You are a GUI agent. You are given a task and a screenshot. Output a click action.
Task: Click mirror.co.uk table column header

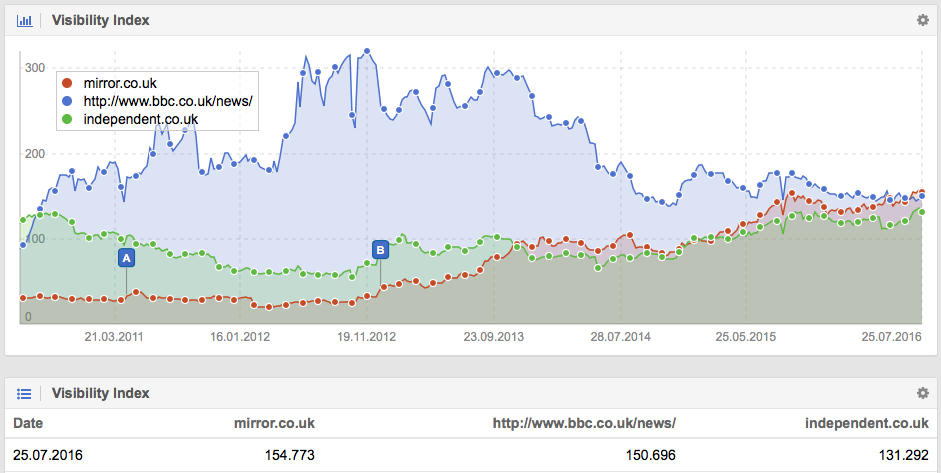pyautogui.click(x=274, y=423)
